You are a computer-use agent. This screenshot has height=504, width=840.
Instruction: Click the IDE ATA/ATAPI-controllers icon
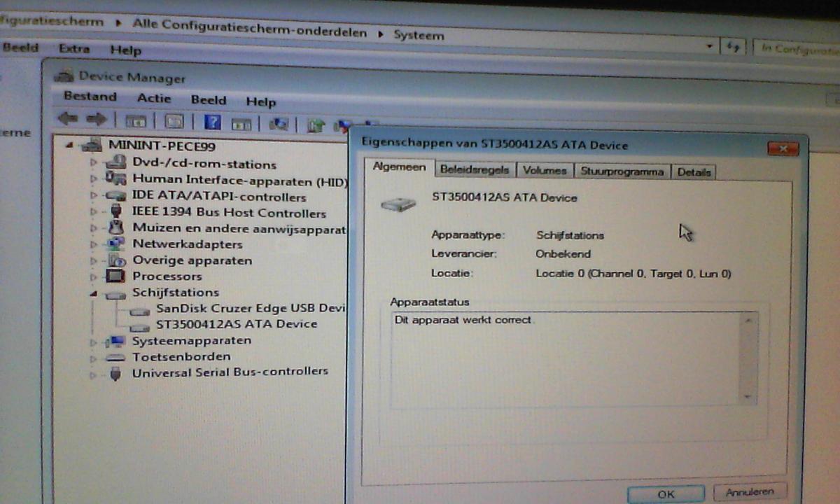115,196
